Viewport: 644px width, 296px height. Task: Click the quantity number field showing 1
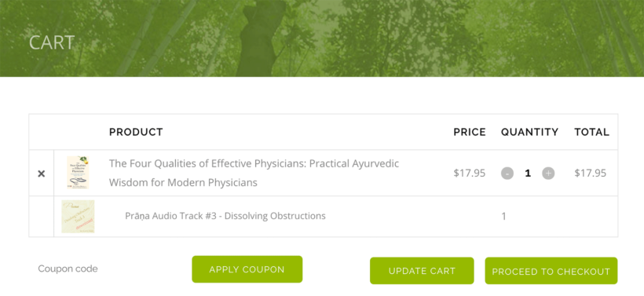click(528, 174)
